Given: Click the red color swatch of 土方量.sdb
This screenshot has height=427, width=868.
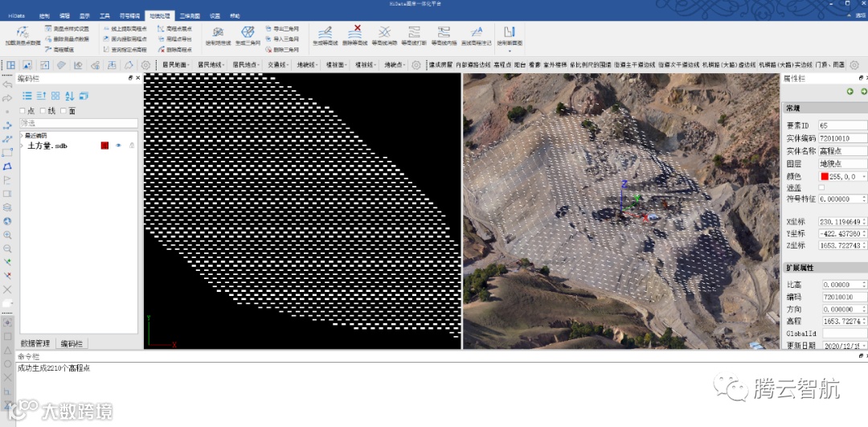Looking at the screenshot, I should click(x=104, y=146).
